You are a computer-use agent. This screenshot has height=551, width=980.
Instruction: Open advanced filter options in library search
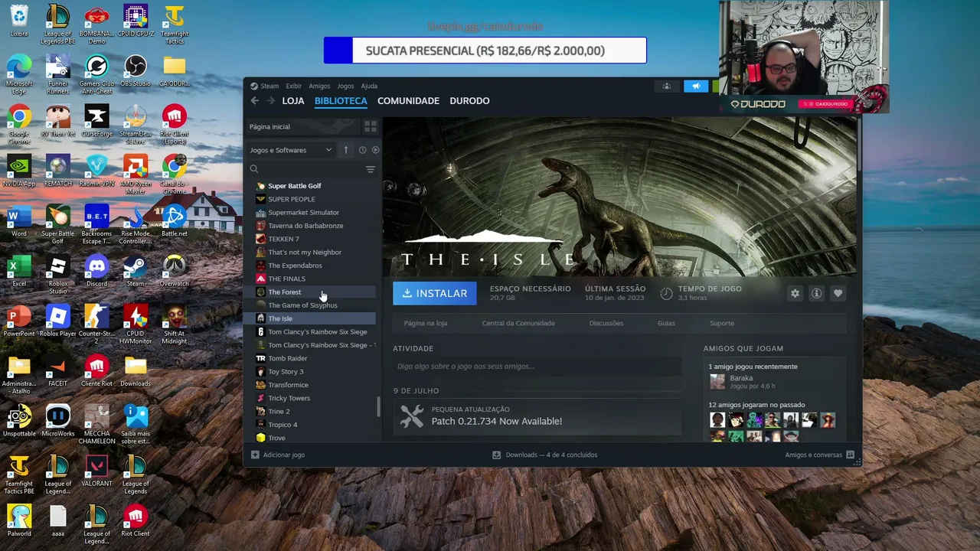pos(371,169)
